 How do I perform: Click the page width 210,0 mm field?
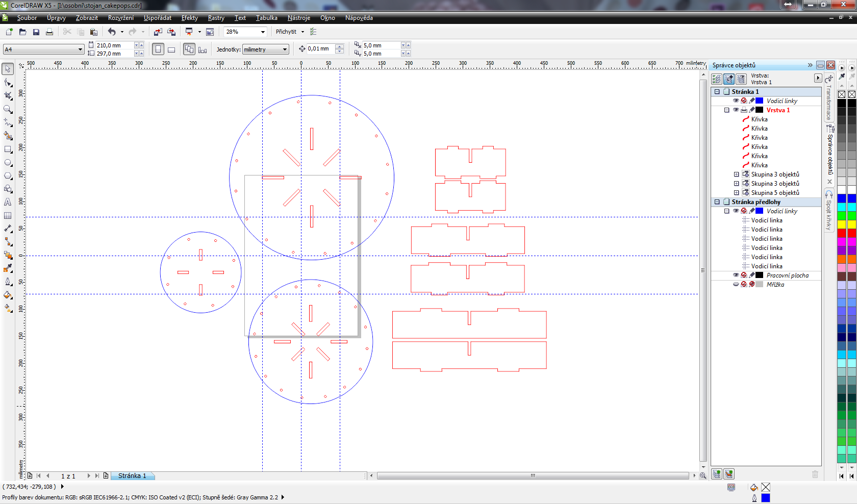(113, 45)
